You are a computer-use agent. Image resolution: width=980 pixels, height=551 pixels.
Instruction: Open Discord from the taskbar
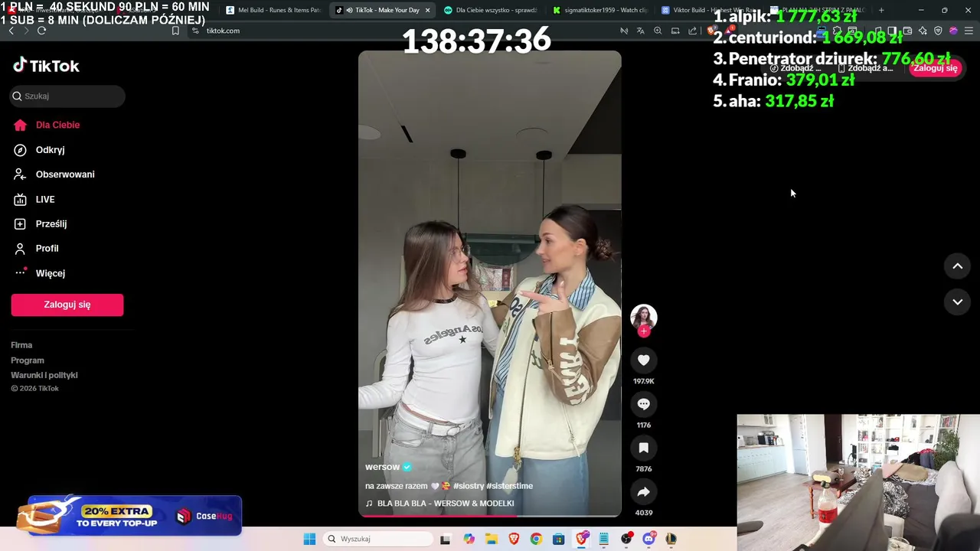[x=649, y=539]
